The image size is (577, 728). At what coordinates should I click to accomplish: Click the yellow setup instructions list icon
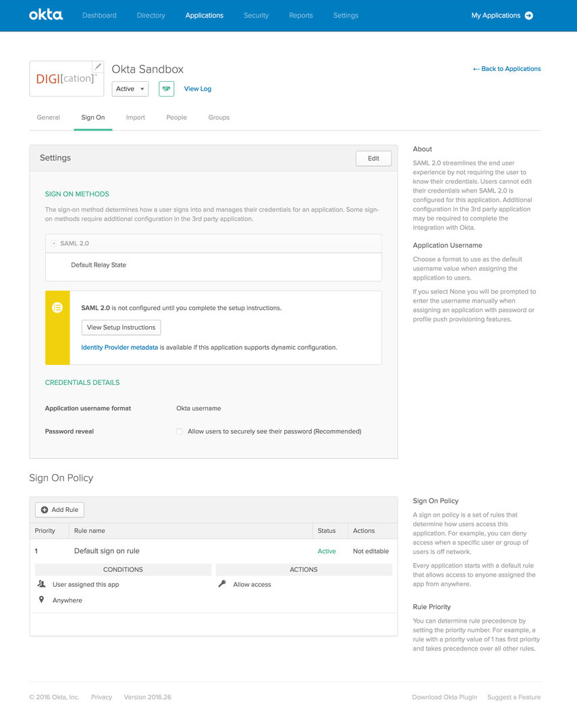click(x=57, y=307)
